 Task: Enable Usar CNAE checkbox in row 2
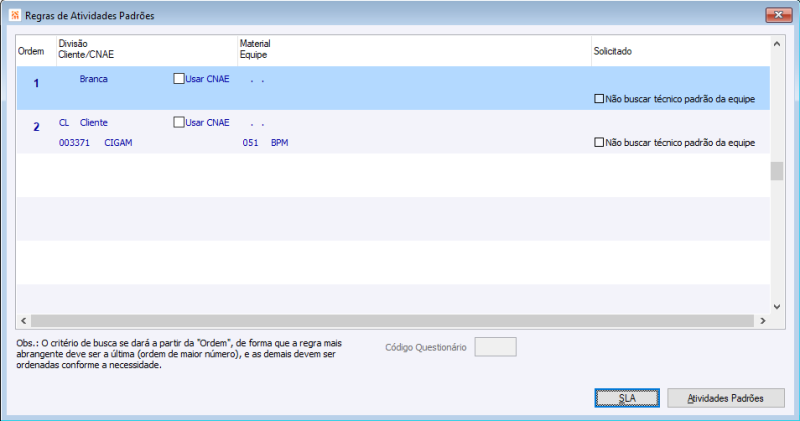(x=179, y=122)
